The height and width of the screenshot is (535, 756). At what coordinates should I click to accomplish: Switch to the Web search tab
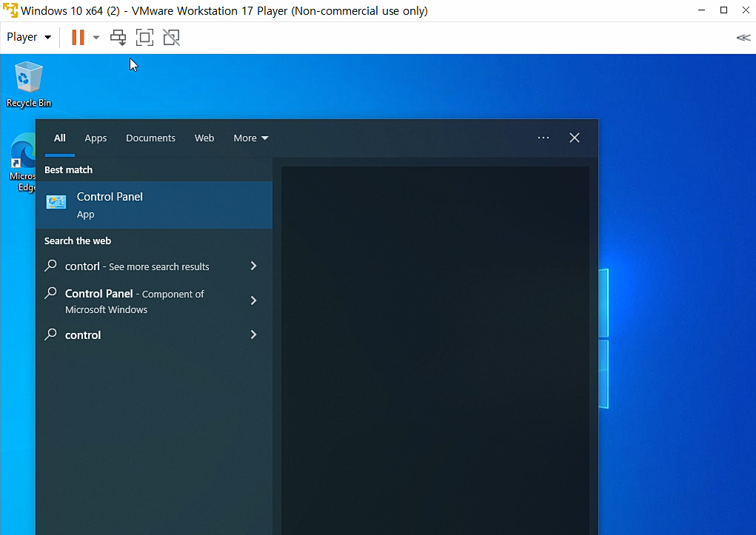(204, 138)
